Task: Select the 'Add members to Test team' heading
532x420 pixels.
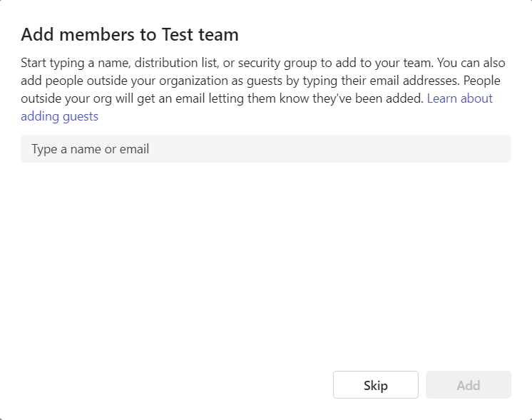Action: click(130, 34)
